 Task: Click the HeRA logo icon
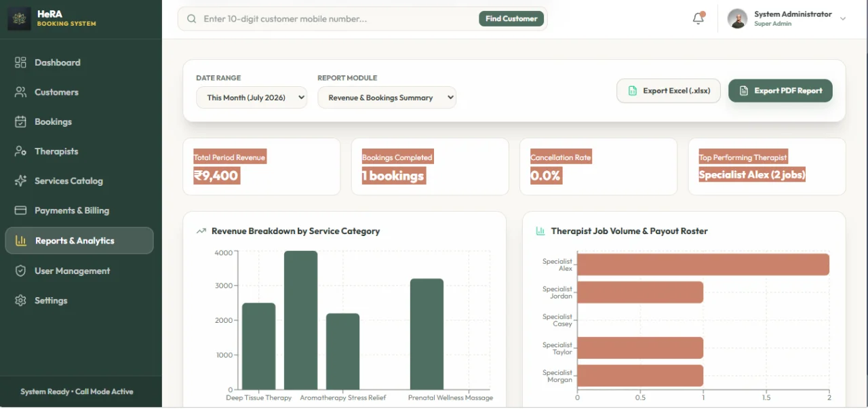[19, 19]
